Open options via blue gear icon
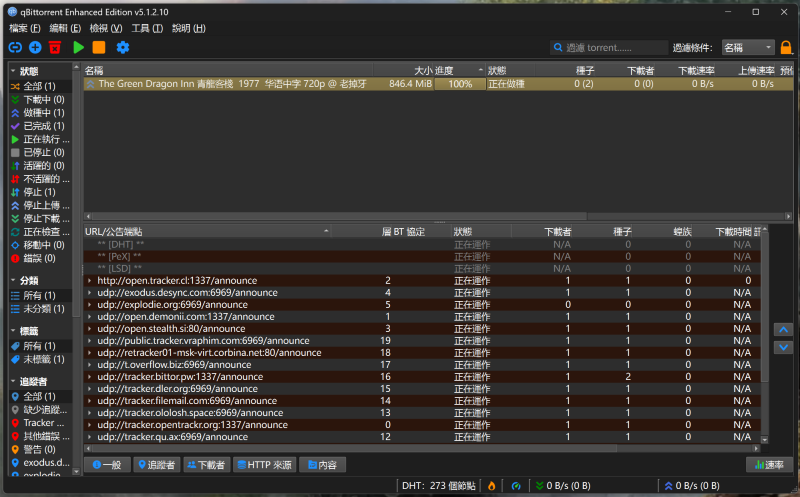 point(123,47)
